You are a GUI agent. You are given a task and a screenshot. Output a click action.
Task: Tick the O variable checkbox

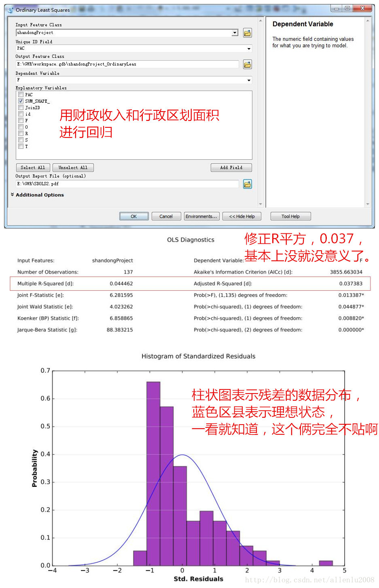click(x=21, y=127)
